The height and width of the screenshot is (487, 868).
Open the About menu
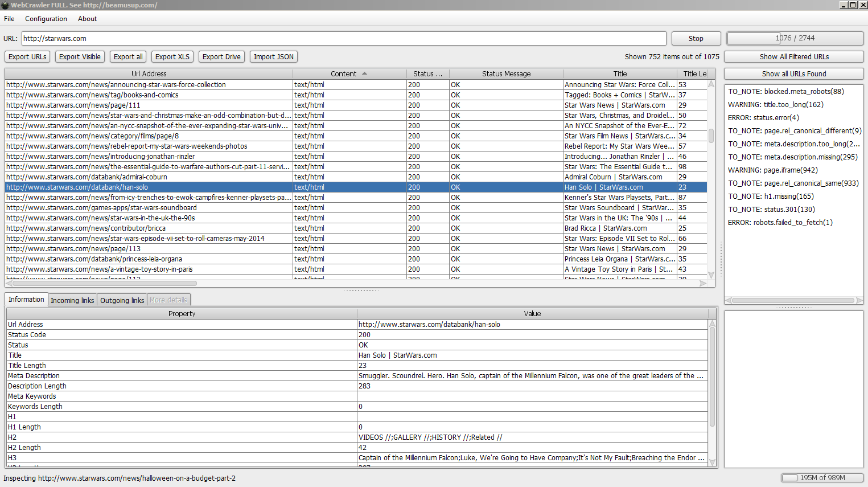(87, 19)
